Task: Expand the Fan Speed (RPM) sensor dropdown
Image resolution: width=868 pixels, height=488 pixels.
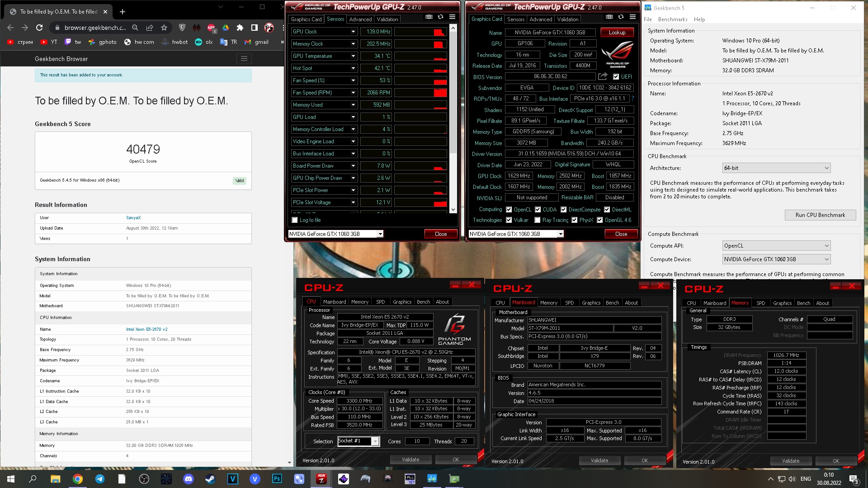Action: [353, 93]
